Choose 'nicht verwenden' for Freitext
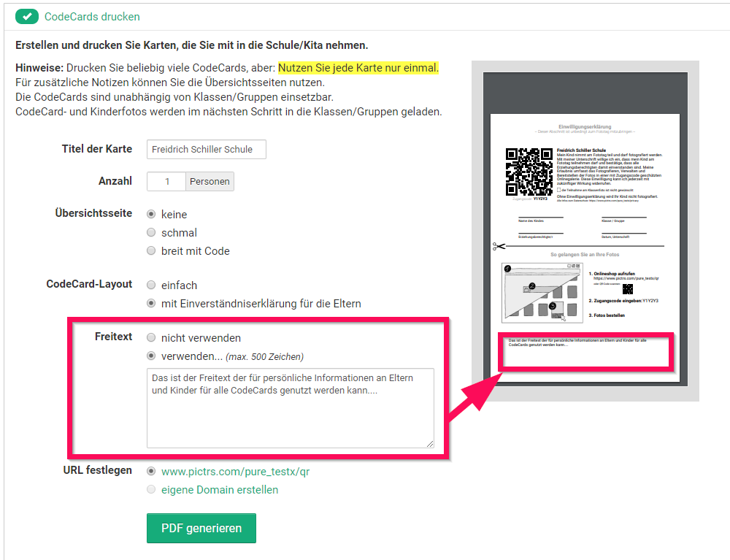Viewport: 730px width, 560px height. (151, 338)
